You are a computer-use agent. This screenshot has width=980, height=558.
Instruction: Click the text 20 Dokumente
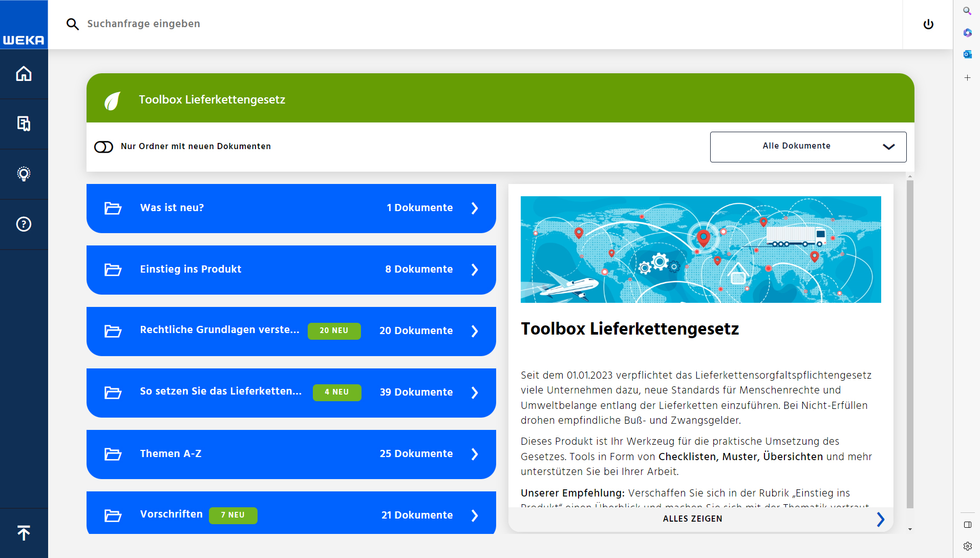(416, 331)
